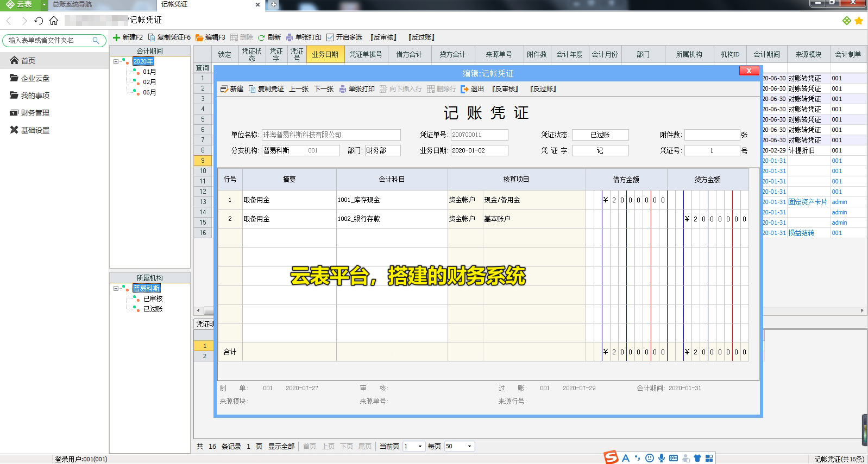Screen dimensions: 868x464
Task: Click the 查询 query cell in the grid
Action: [x=203, y=68]
